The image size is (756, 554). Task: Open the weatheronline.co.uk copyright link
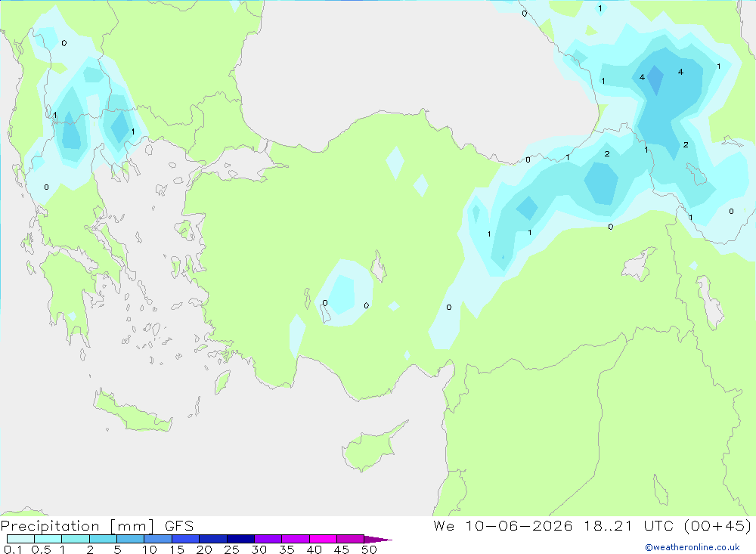coord(692,547)
